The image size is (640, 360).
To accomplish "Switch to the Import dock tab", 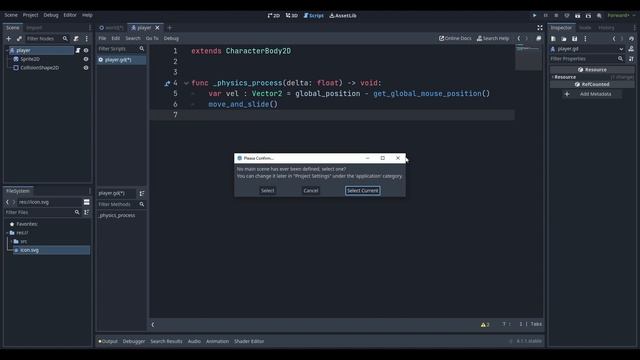I will [x=34, y=28].
